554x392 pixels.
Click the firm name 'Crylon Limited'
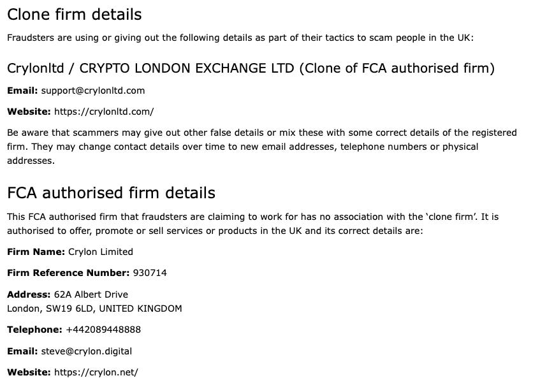101,252
